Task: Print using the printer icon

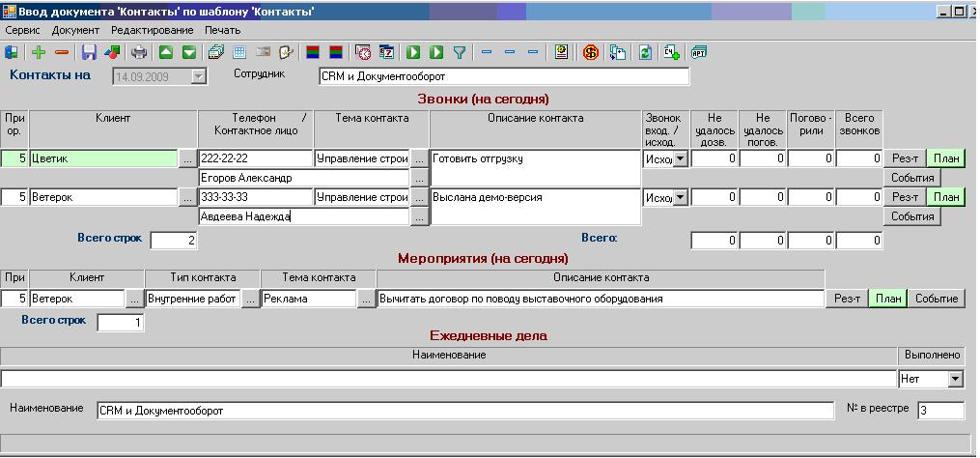Action: click(x=139, y=52)
